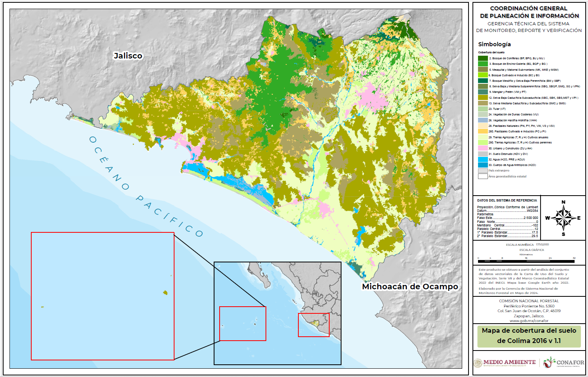Click the Área geoestadística estatal white box
Image resolution: width=588 pixels, height=377 pixels.
coord(483,176)
